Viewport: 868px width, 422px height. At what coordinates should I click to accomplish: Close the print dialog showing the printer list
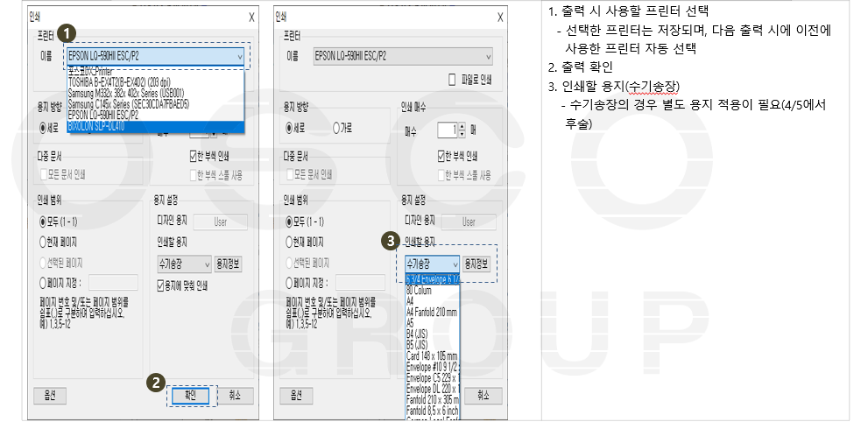click(x=252, y=18)
